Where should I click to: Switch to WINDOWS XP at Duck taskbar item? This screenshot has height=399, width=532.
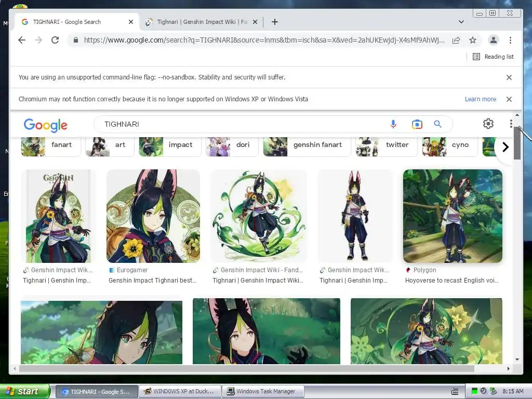[180, 392]
